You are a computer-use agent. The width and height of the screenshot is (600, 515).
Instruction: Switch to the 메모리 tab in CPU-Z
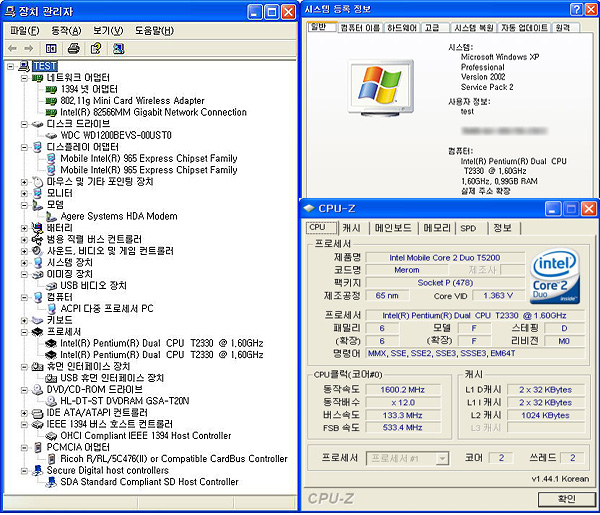click(x=437, y=228)
